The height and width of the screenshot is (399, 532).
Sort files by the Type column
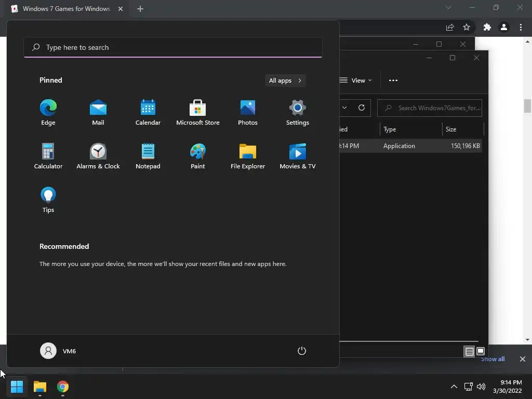(x=411, y=129)
